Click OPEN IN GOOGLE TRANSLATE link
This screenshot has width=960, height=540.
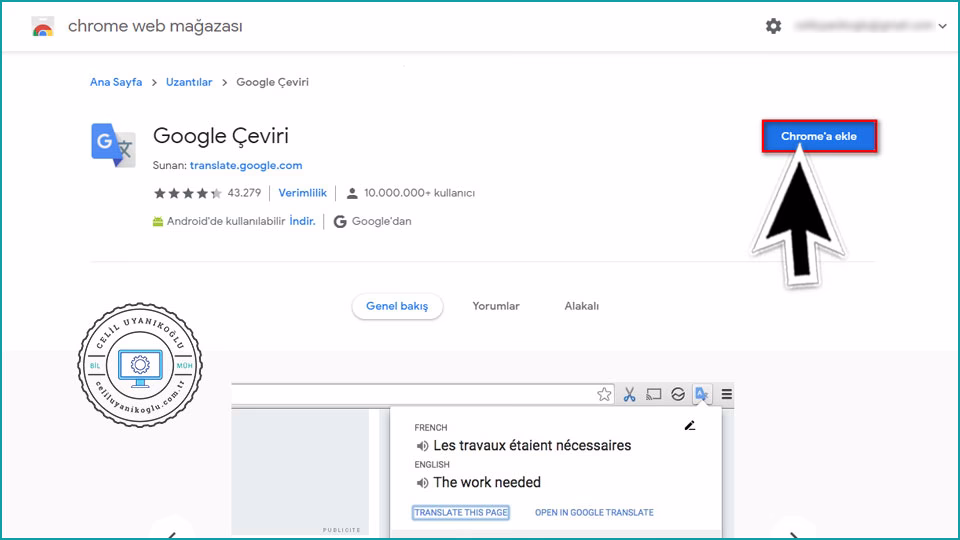pos(594,512)
